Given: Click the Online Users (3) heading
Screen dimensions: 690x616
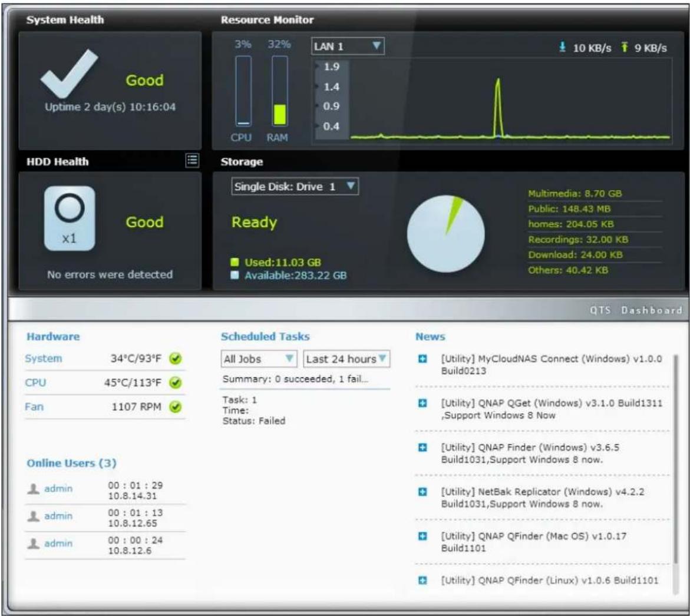Looking at the screenshot, I should (x=72, y=463).
